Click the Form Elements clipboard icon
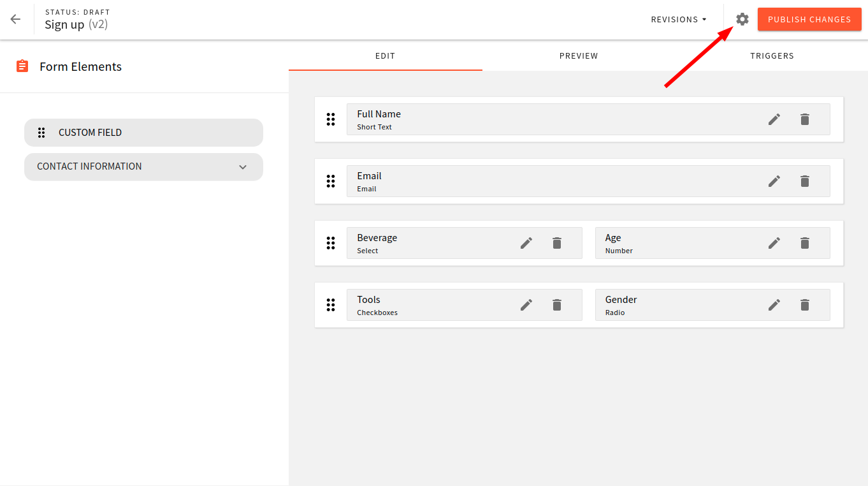Image resolution: width=868 pixels, height=486 pixels. click(23, 66)
